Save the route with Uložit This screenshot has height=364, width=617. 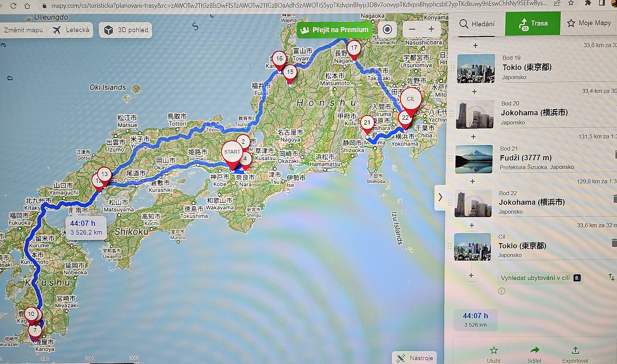click(x=494, y=355)
